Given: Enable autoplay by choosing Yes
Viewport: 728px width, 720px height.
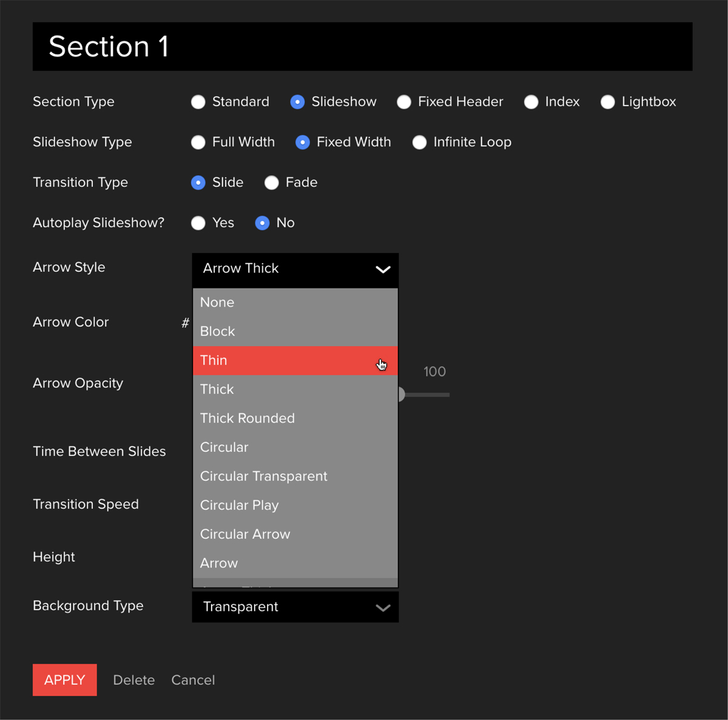Looking at the screenshot, I should pos(198,223).
